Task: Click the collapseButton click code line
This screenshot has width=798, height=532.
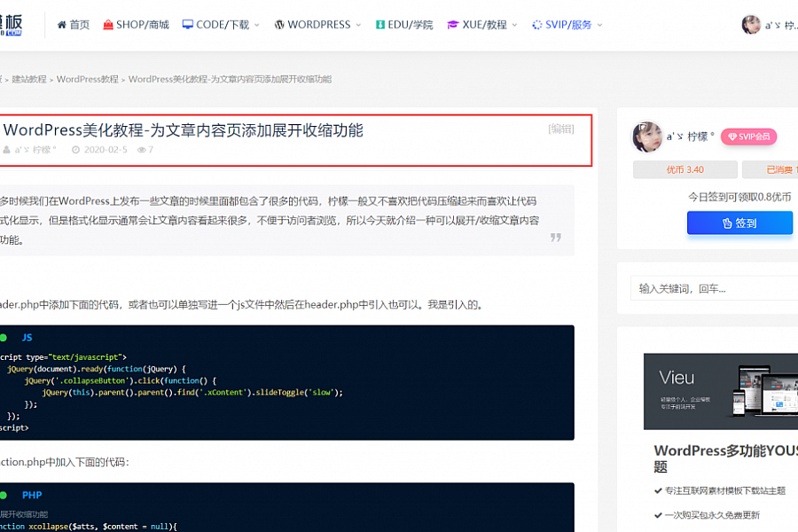Action: click(120, 380)
